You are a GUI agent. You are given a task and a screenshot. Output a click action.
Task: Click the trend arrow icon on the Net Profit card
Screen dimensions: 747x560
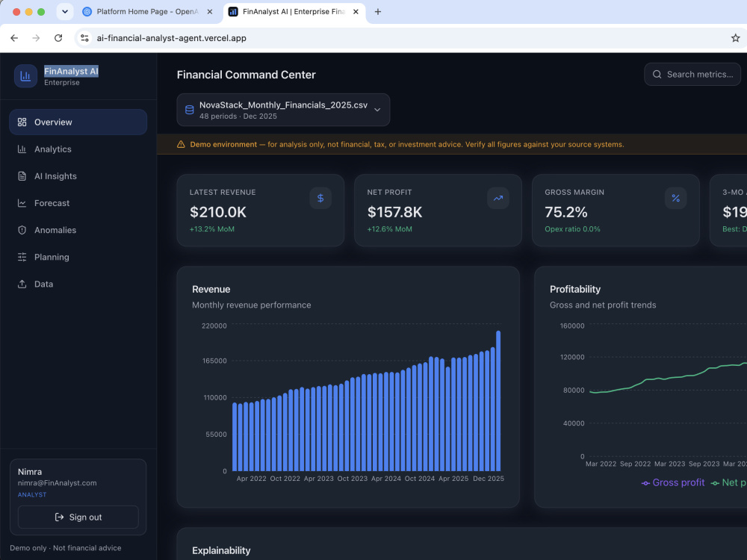tap(498, 198)
